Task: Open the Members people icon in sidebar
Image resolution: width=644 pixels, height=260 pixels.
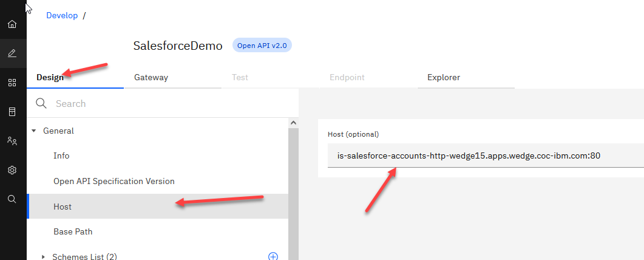Action: [12, 141]
